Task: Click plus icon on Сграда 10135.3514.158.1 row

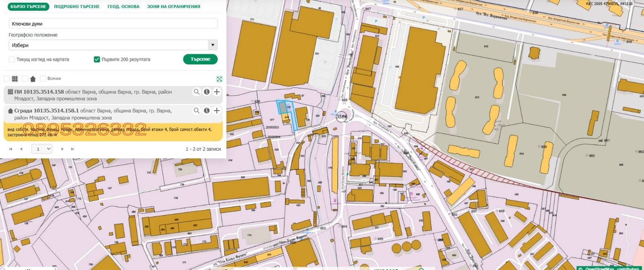Action: point(217,110)
